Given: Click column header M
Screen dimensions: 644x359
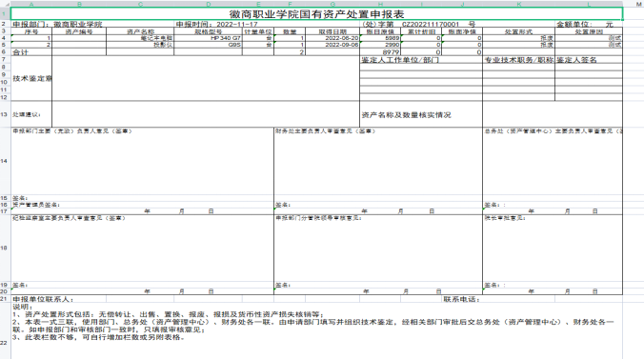Looking at the screenshot, I should pyautogui.click(x=638, y=4).
